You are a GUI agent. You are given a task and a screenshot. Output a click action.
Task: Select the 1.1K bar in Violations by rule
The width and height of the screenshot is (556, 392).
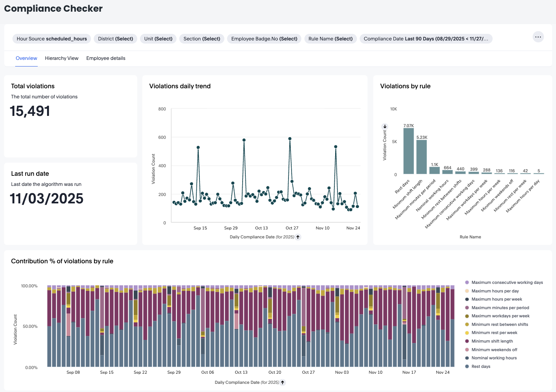[x=435, y=170]
